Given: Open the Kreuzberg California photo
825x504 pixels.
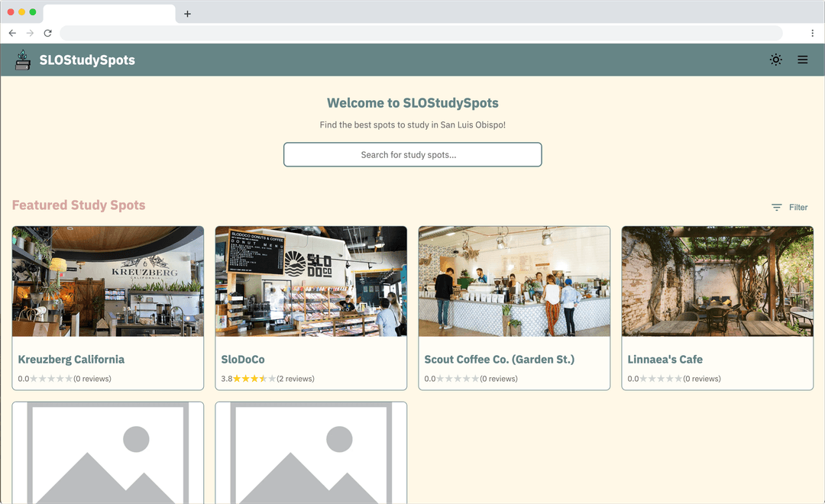Looking at the screenshot, I should (x=108, y=281).
